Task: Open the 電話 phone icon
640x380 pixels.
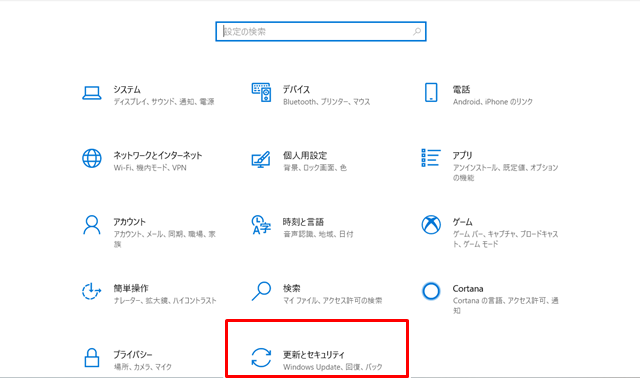Action: coord(431,92)
